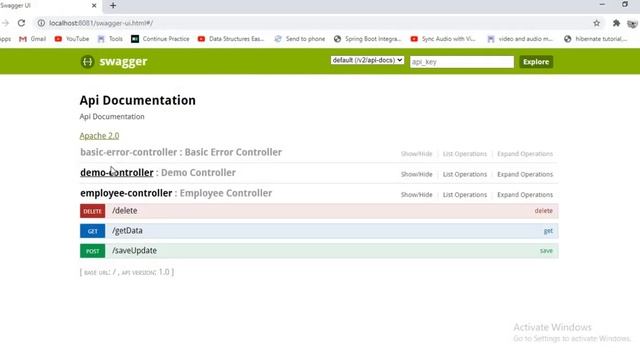Click List Operations for employee-controller
The image size is (640, 360).
coord(465,195)
